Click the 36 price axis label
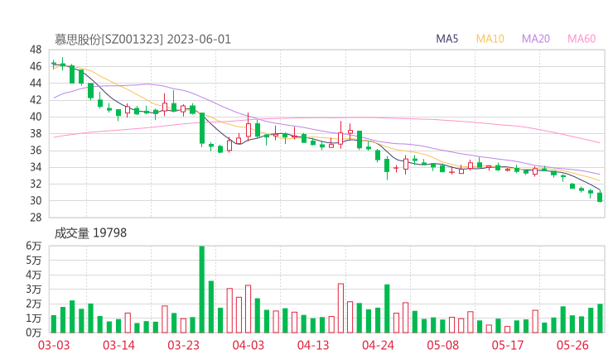613x364 pixels. point(36,151)
